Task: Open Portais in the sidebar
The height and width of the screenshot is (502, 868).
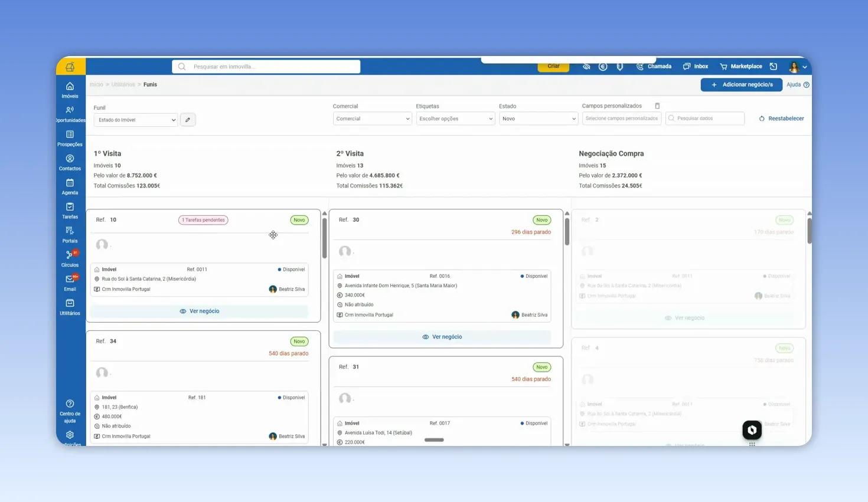Action: click(70, 235)
